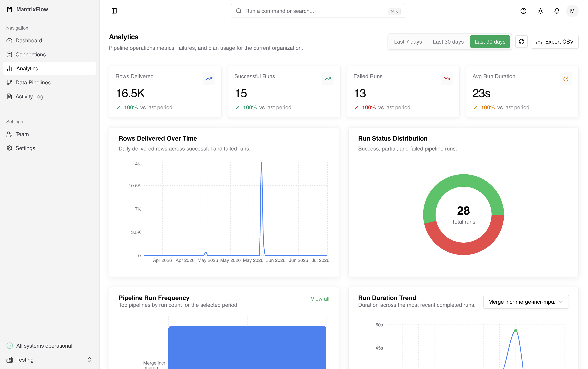Screen dimensions: 588x369
Task: Click the Connections database icon
Action: (9, 54)
